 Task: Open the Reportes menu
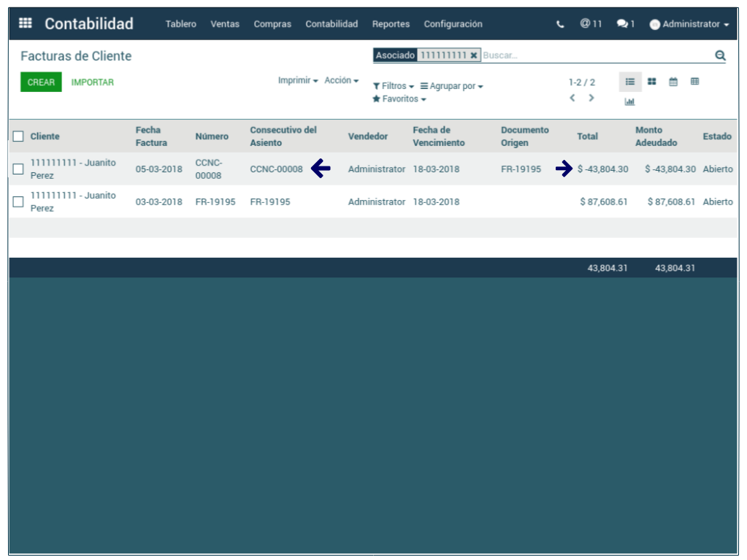coord(391,24)
